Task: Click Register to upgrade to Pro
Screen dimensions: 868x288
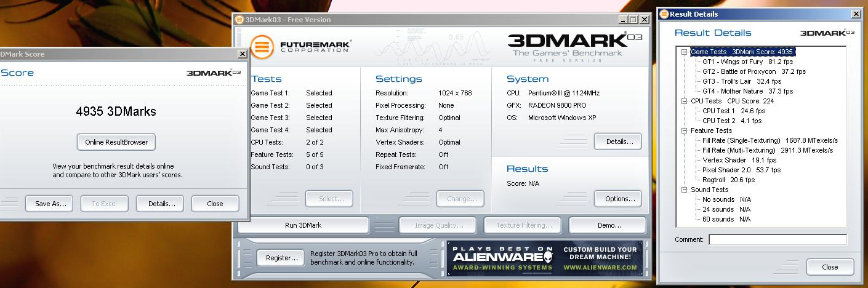Action: click(281, 258)
